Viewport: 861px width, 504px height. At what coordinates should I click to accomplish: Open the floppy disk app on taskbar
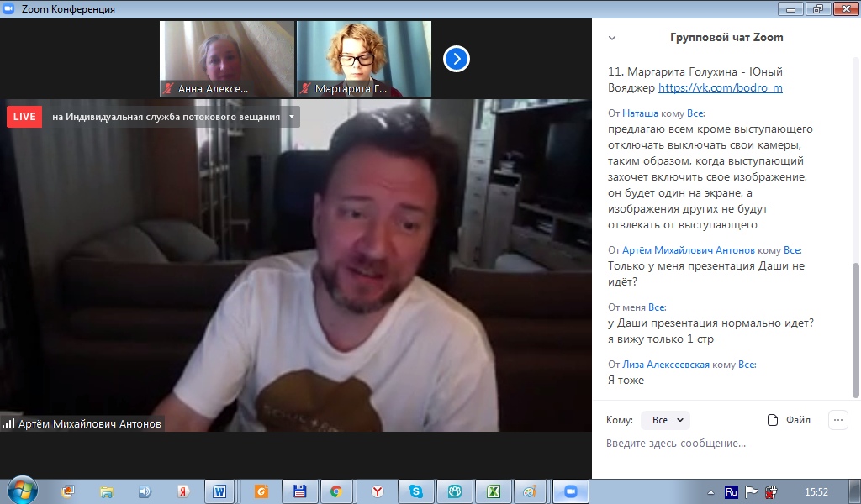(x=298, y=491)
